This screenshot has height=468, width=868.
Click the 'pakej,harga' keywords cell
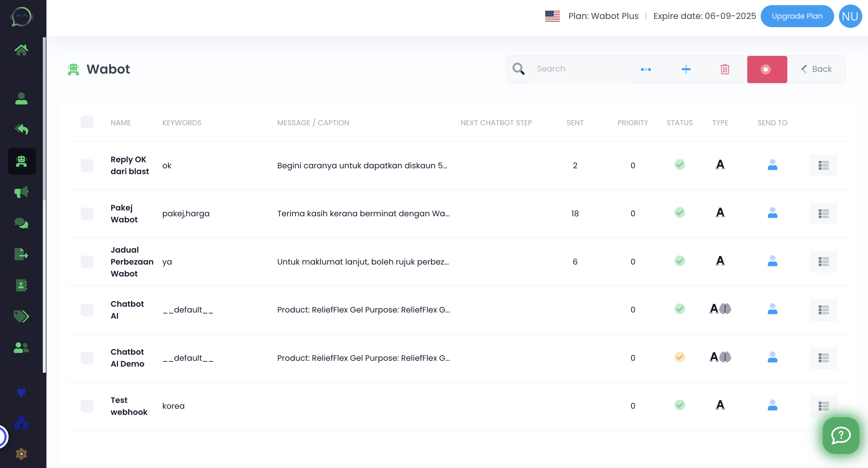[x=186, y=214]
